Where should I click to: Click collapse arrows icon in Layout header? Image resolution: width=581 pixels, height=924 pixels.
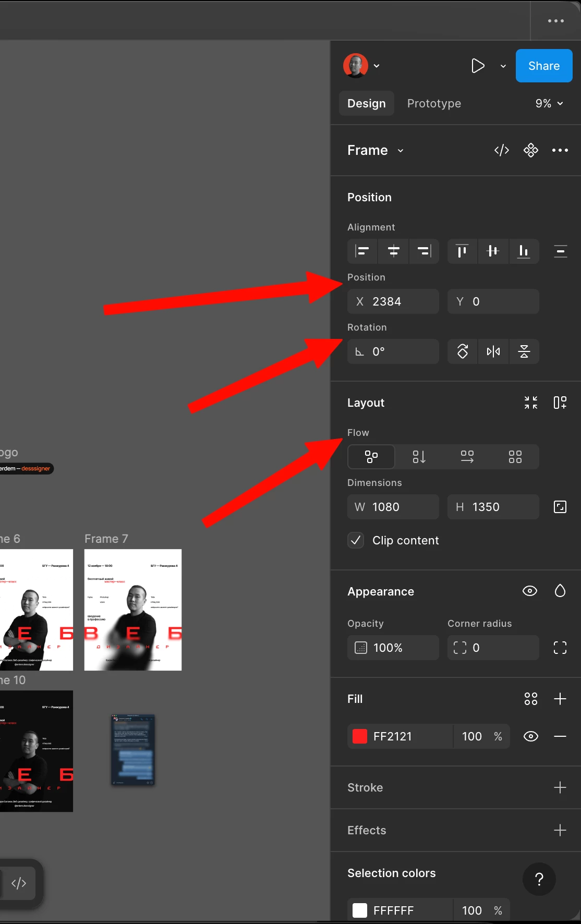[531, 403]
